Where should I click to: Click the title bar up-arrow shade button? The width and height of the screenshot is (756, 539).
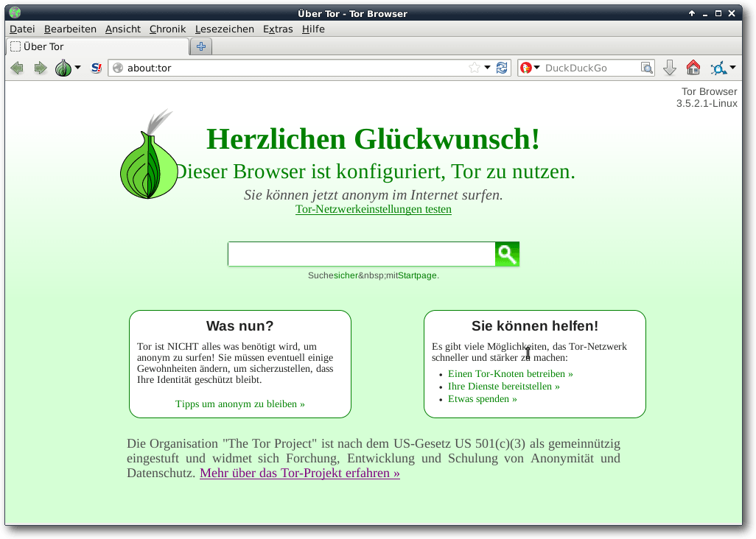(692, 13)
